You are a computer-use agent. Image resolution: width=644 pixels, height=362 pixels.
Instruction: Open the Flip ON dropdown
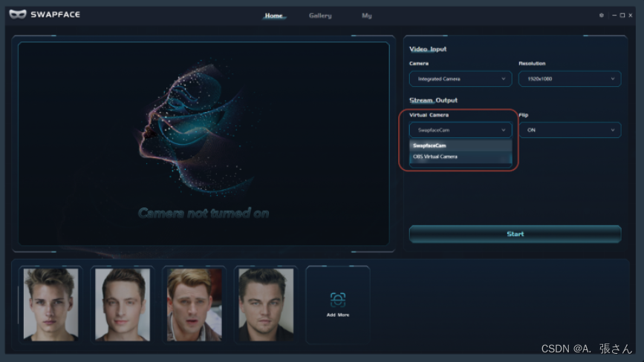point(570,130)
